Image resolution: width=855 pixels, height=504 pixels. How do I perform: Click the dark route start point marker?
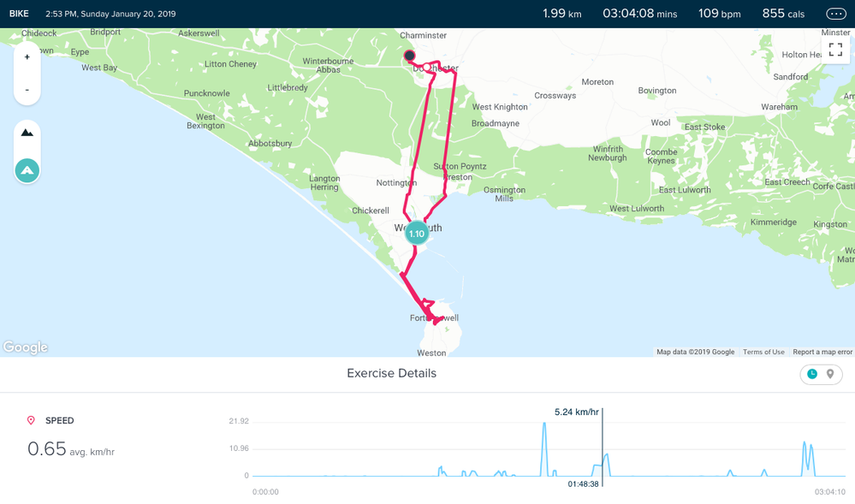(x=410, y=56)
